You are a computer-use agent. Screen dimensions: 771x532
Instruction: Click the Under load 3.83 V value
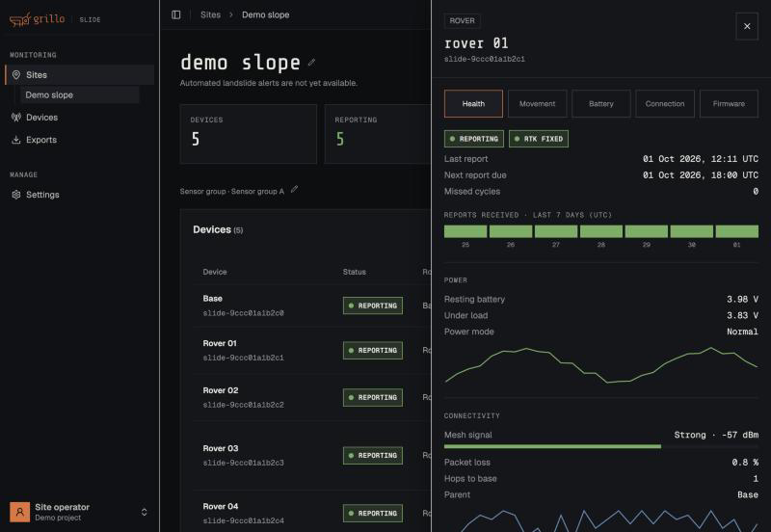point(742,316)
